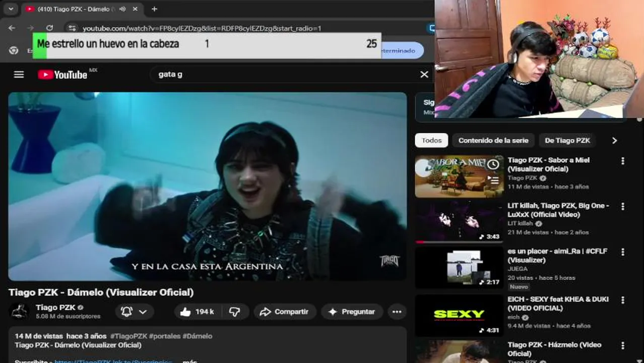
Task: Click the Tiago PZK - Házmelo title
Action: [554, 349]
